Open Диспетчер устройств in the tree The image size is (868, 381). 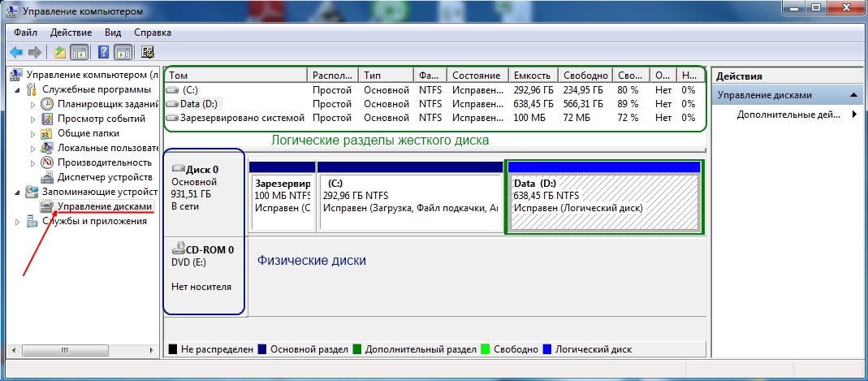104,177
